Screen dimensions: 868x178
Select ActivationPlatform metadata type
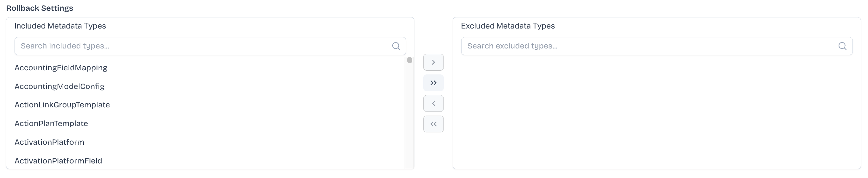[50, 142]
